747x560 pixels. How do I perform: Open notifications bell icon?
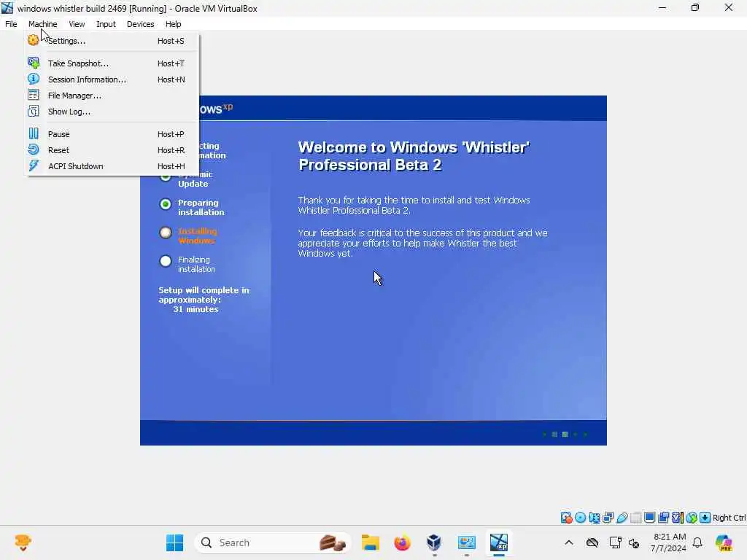coord(697,542)
